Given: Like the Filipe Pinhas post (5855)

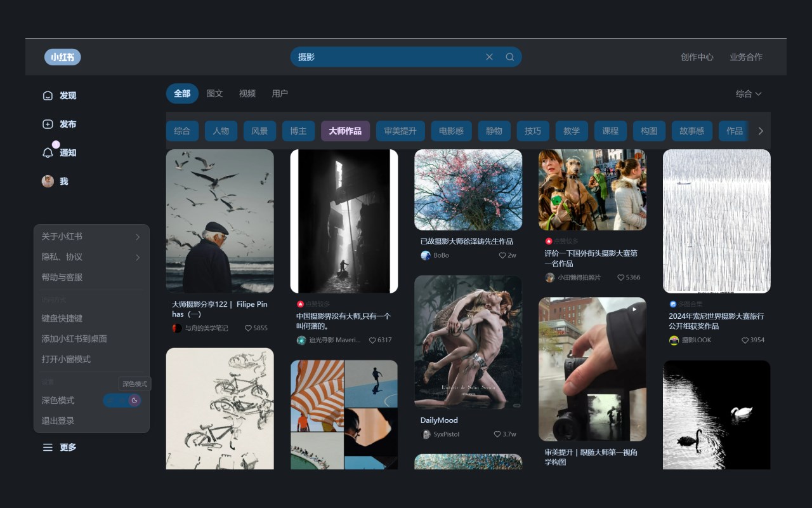Looking at the screenshot, I should [248, 328].
